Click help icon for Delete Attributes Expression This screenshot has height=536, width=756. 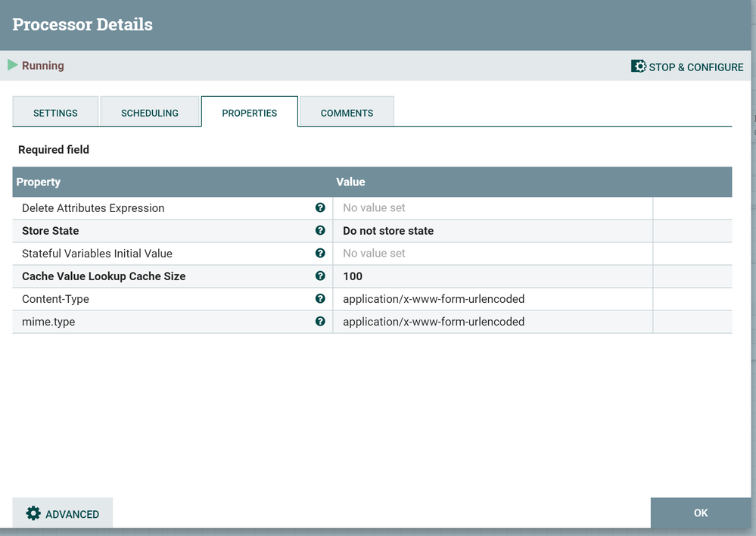pos(320,207)
